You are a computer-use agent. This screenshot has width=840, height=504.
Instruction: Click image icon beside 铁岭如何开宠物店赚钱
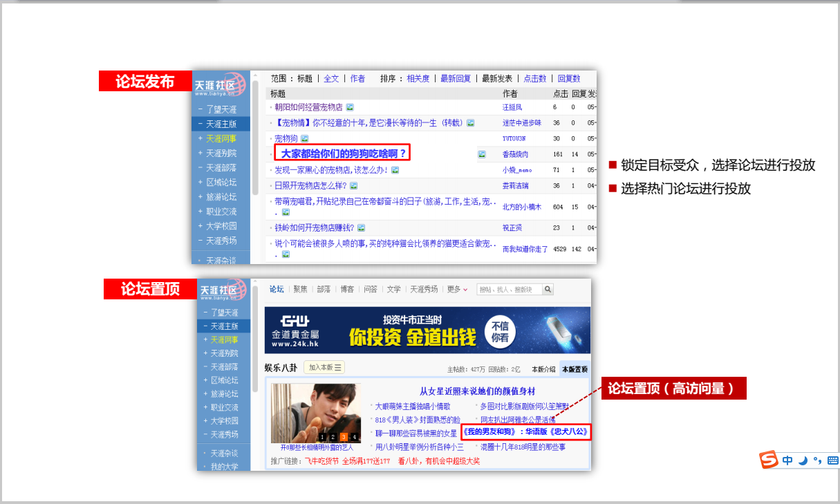(361, 227)
